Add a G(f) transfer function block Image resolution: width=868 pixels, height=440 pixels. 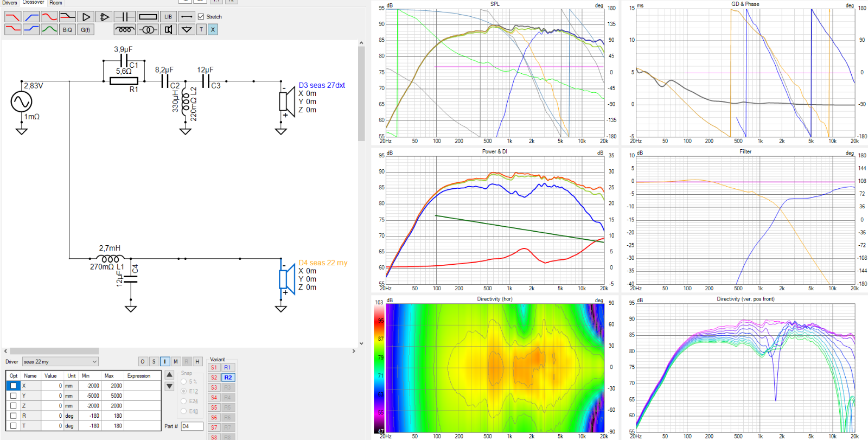click(86, 29)
